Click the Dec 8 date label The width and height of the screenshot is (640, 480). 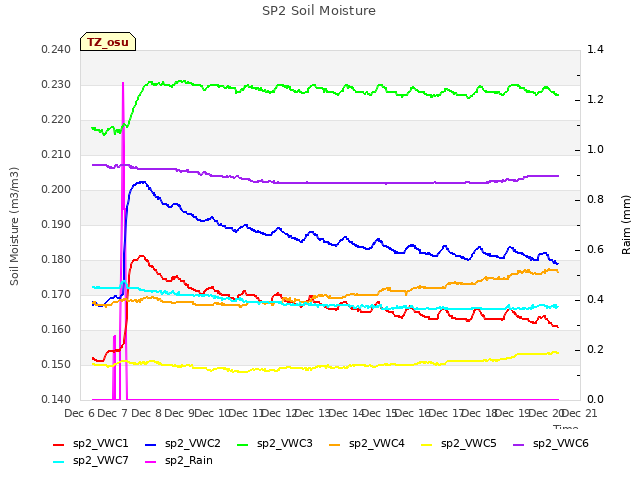coord(147,414)
